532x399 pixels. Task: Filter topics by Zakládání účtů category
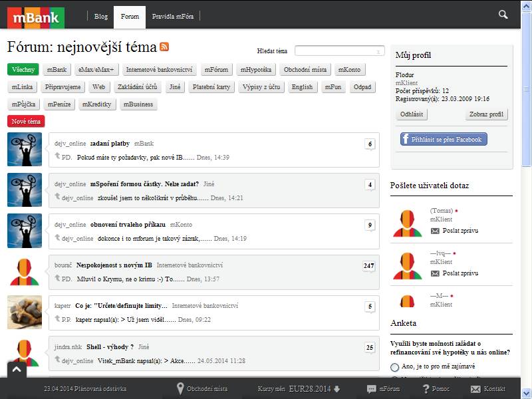click(137, 87)
